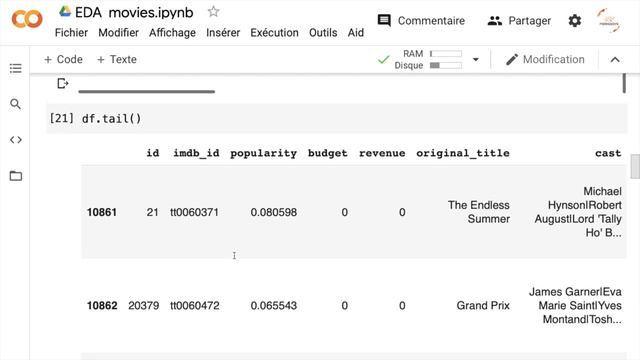
Task: Expand the runtime connection dropdown arrow
Action: 476,60
